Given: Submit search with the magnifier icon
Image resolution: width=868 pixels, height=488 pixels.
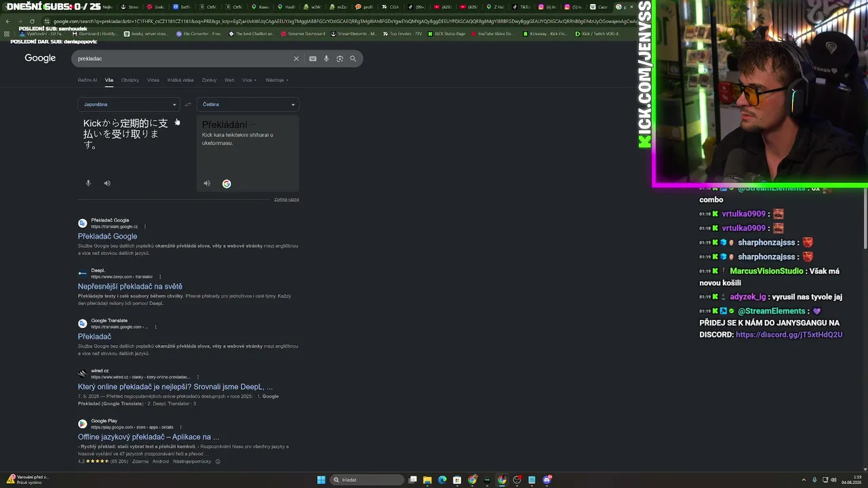Looking at the screenshot, I should 353,59.
